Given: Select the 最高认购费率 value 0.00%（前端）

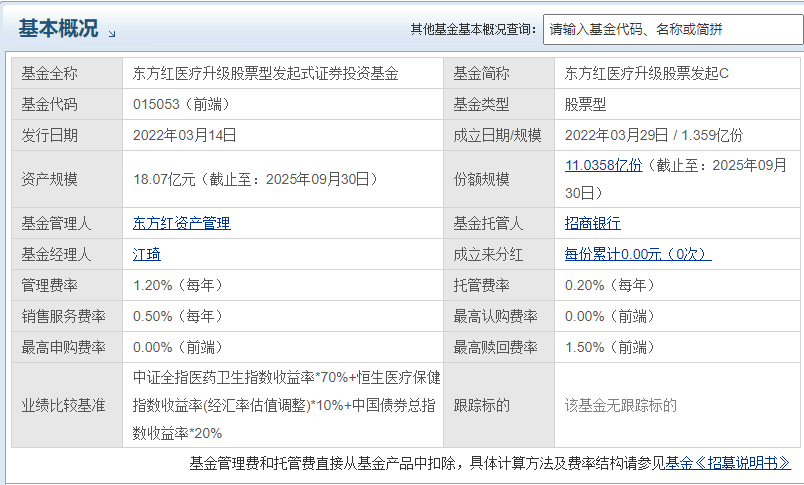Looking at the screenshot, I should tap(610, 316).
